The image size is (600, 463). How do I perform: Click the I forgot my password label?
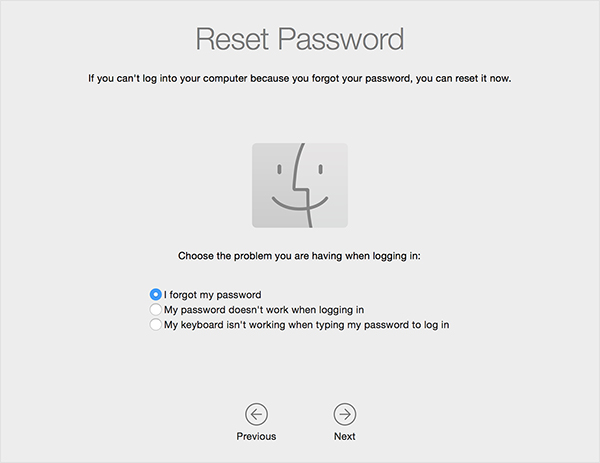pyautogui.click(x=213, y=295)
